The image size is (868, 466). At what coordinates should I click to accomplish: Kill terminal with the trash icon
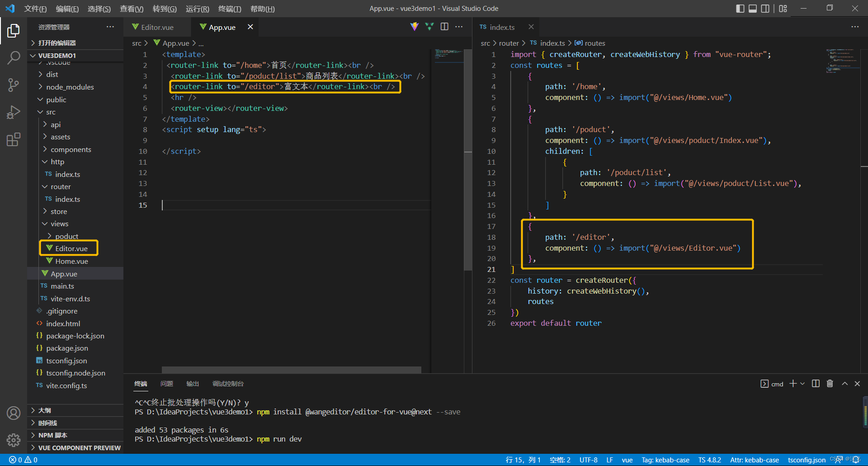tap(830, 384)
